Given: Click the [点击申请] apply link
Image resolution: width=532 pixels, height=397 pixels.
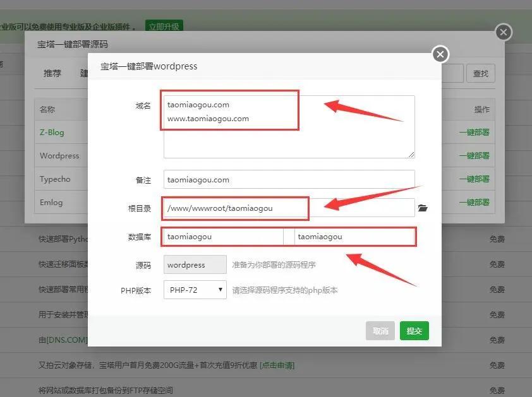Looking at the screenshot, I should [277, 365].
